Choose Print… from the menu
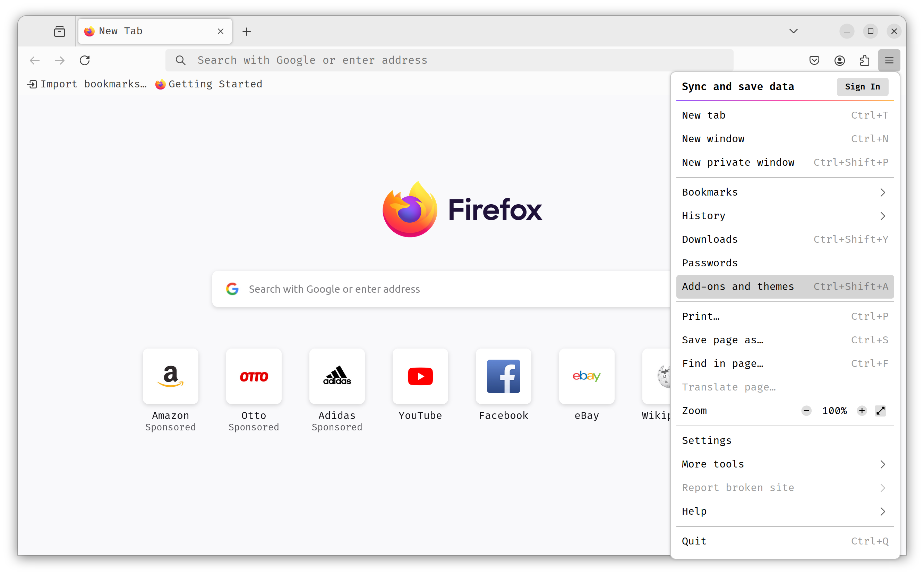The height and width of the screenshot is (575, 924). 785,316
